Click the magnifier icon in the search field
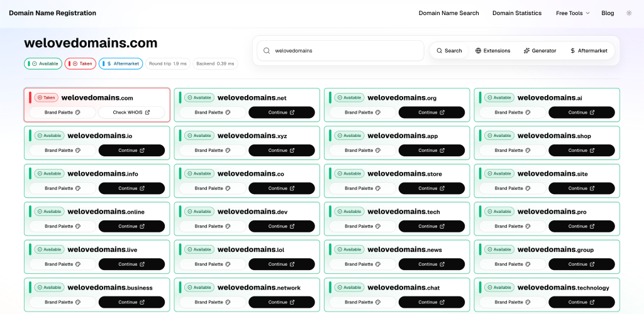This screenshot has width=644, height=314. (267, 51)
